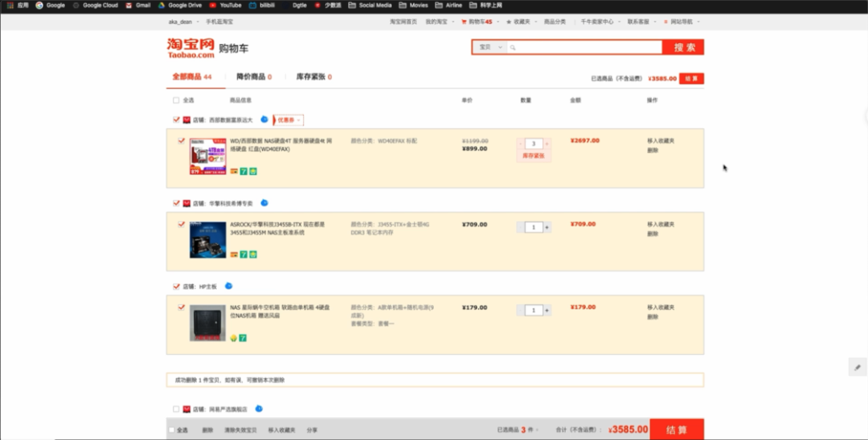
Task: Delete the WD hard drive item via 删除
Action: tap(653, 150)
